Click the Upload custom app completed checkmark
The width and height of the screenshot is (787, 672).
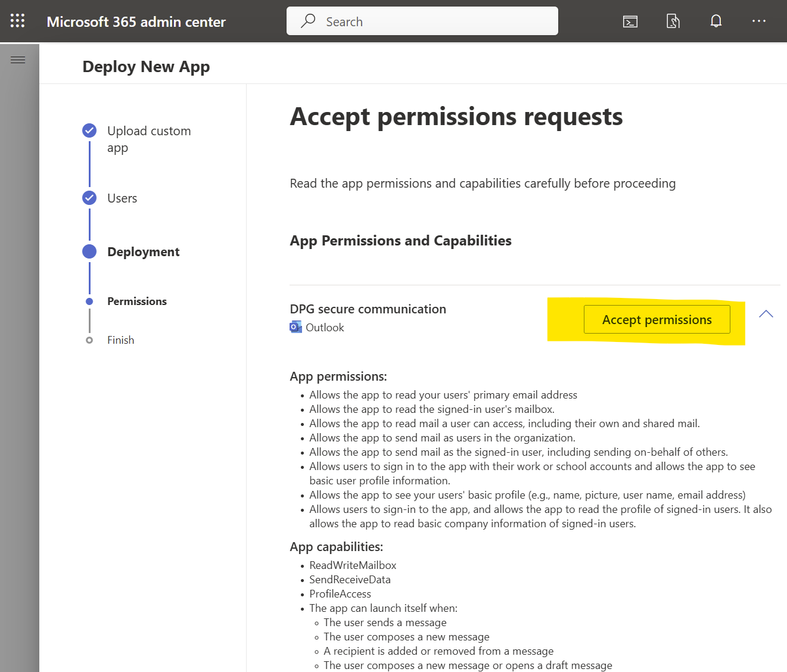click(x=89, y=130)
